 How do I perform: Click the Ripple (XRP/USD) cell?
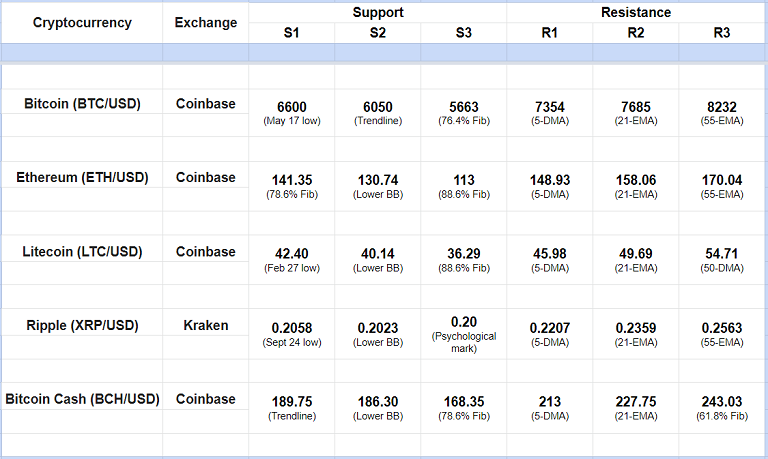pyautogui.click(x=81, y=325)
